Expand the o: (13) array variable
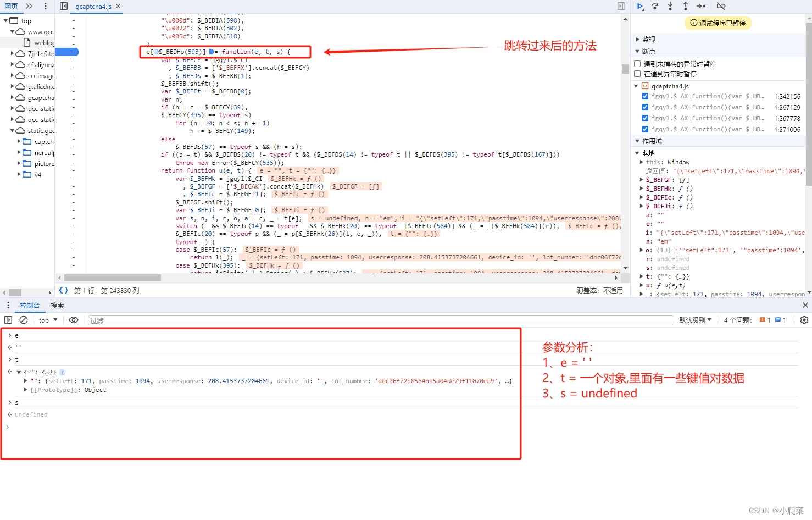 click(642, 250)
